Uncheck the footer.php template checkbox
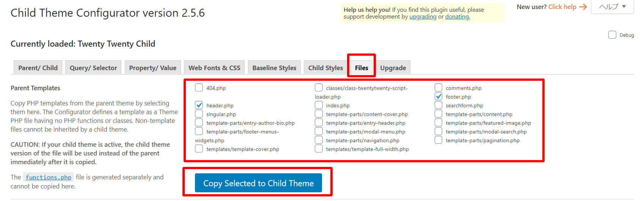 438,97
